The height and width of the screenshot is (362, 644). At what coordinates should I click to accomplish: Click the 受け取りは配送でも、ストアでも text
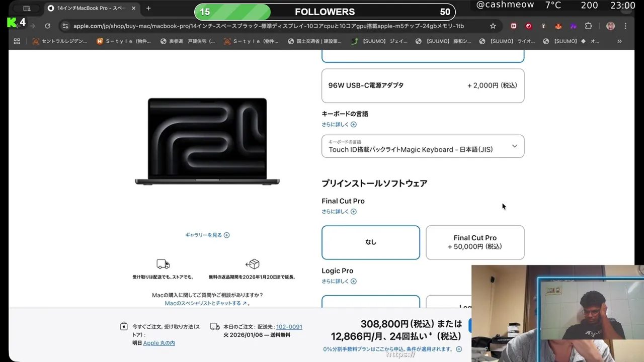coord(163,277)
